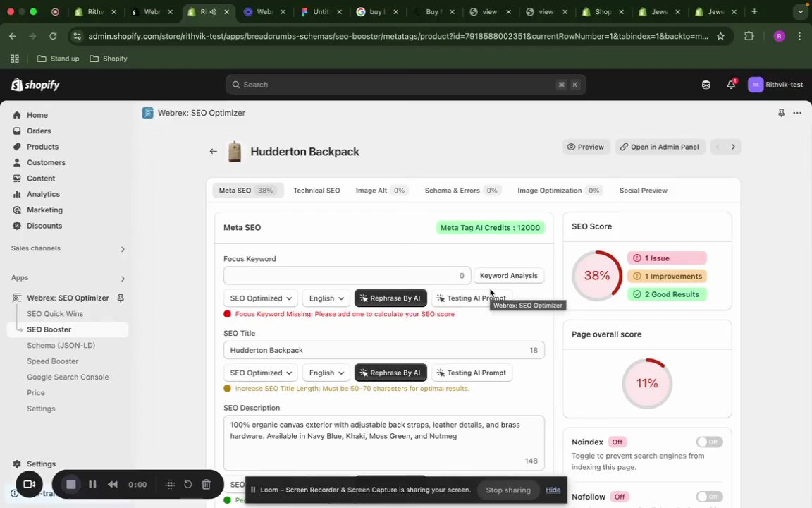Switch to Image Alt tab
This screenshot has height=508, width=812.
381,190
